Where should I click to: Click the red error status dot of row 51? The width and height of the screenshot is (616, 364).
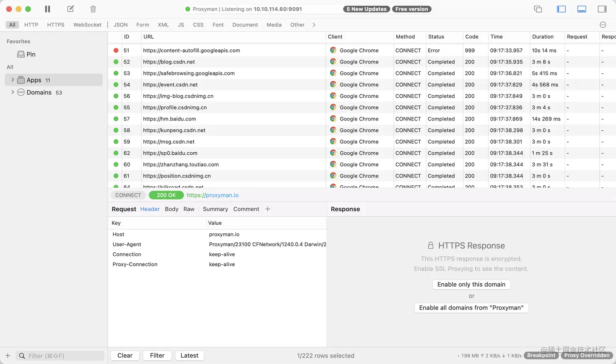tap(116, 50)
